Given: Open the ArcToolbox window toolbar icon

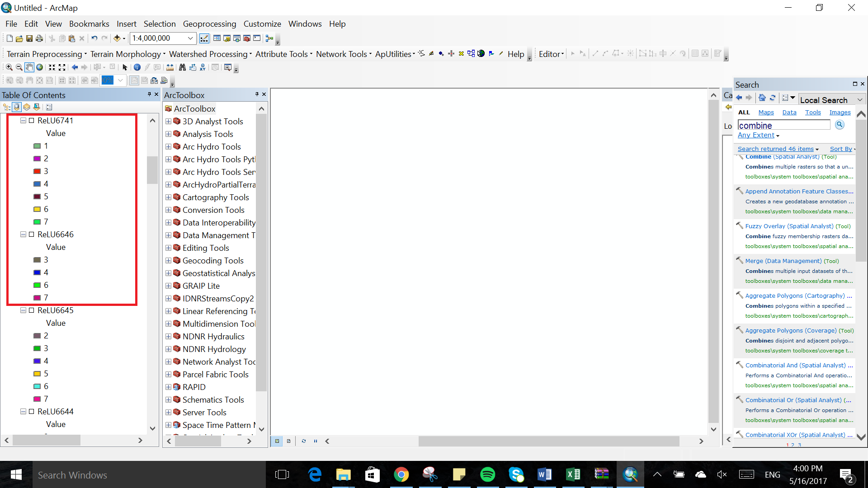Looking at the screenshot, I should click(246, 38).
